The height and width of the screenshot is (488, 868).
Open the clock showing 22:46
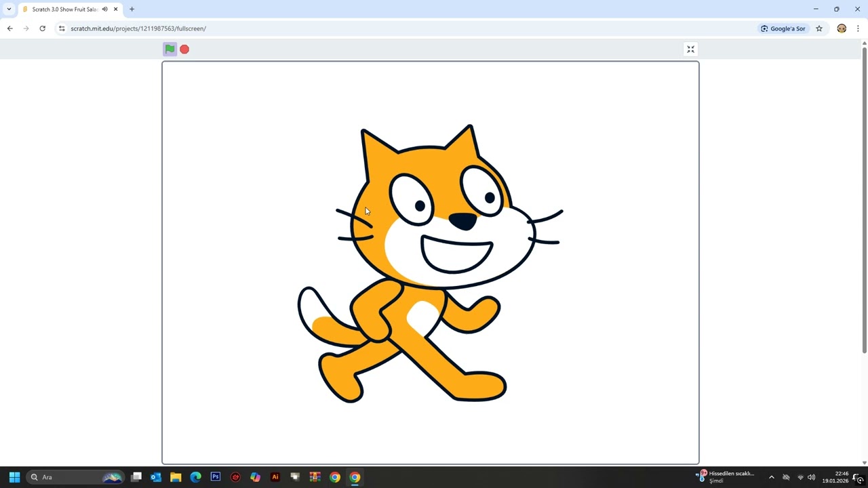(835, 477)
